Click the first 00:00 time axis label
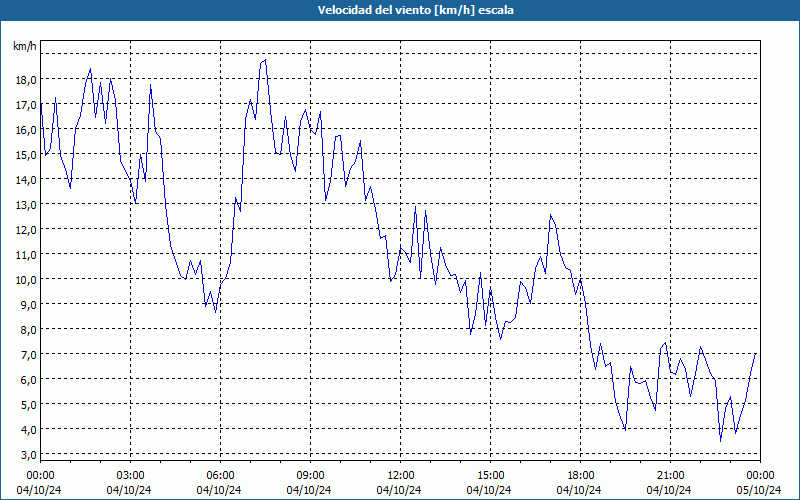 tap(40, 476)
